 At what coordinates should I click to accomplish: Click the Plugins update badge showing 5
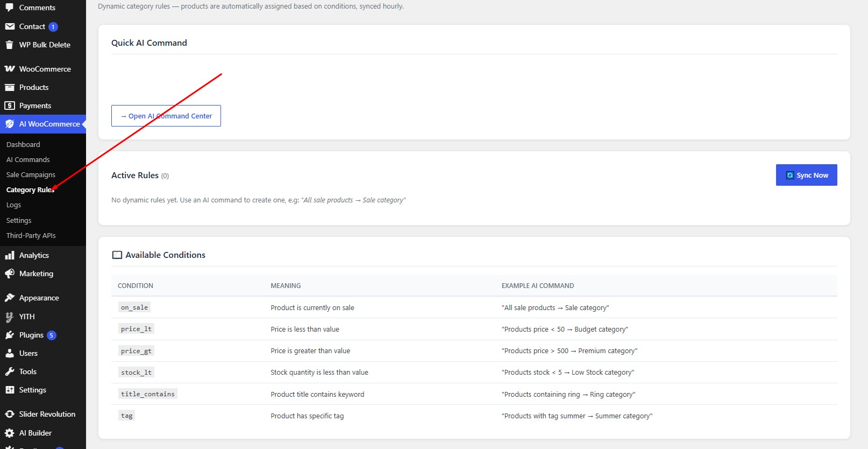pyautogui.click(x=51, y=335)
